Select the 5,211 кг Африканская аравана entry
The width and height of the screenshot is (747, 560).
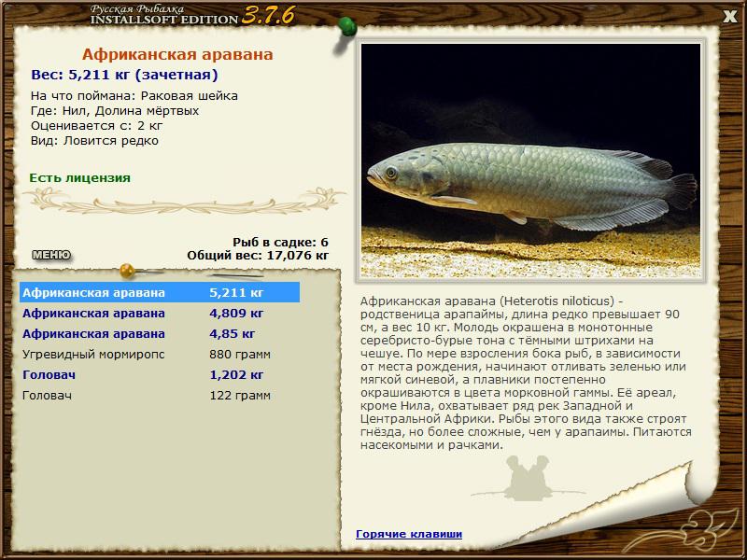click(x=160, y=292)
